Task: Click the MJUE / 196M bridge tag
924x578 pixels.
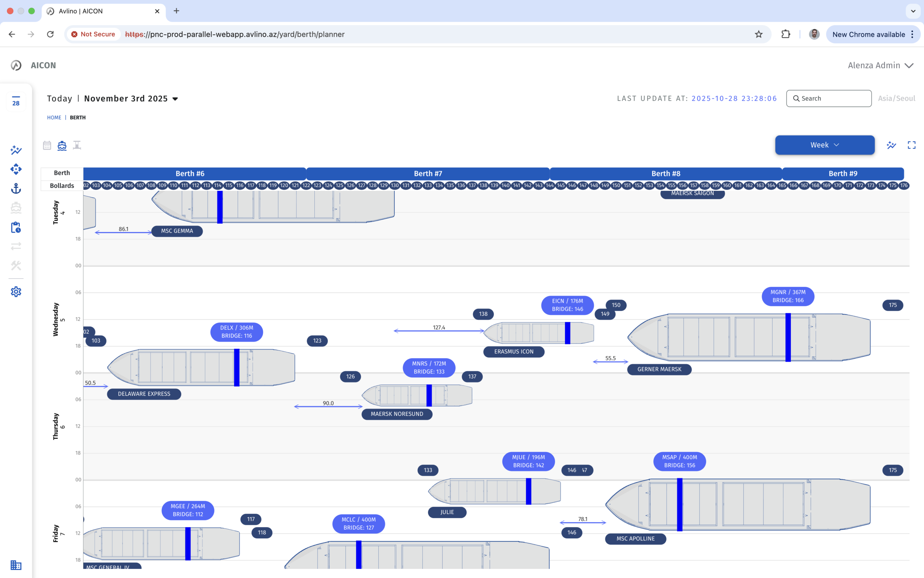Action: 528,461
